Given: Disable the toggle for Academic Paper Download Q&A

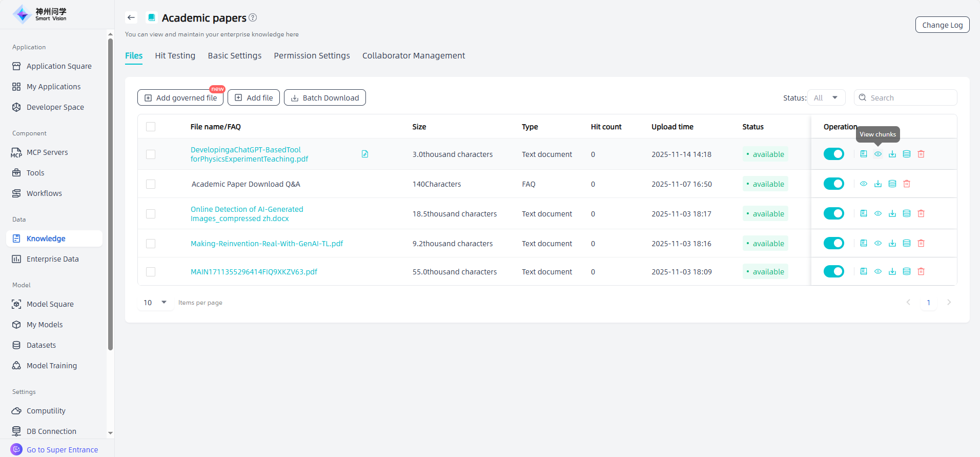Looking at the screenshot, I should (833, 184).
